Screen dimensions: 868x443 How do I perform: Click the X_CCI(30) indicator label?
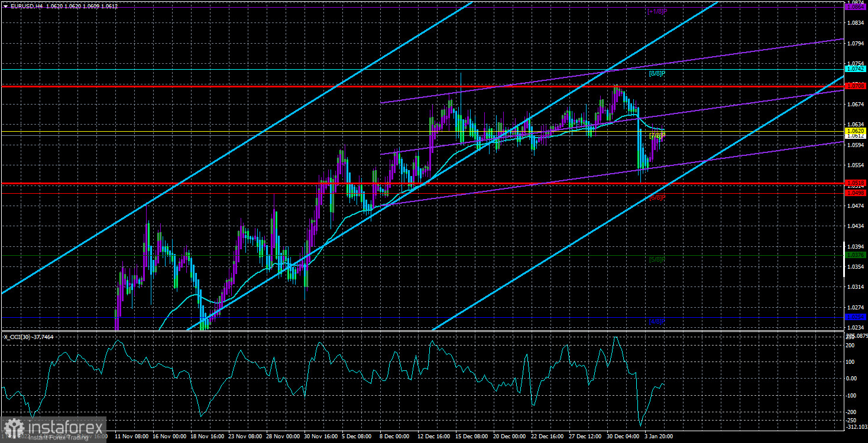[28, 337]
